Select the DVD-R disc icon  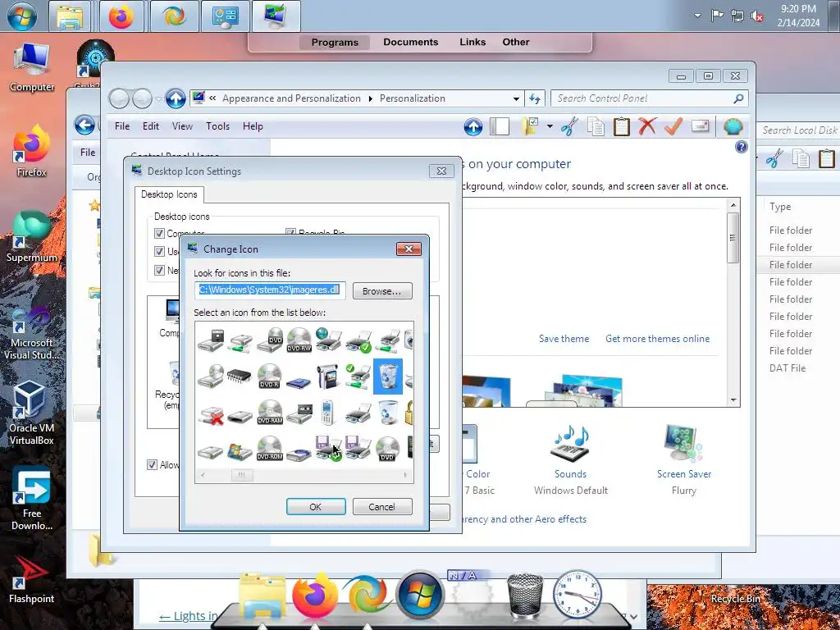[x=269, y=376]
